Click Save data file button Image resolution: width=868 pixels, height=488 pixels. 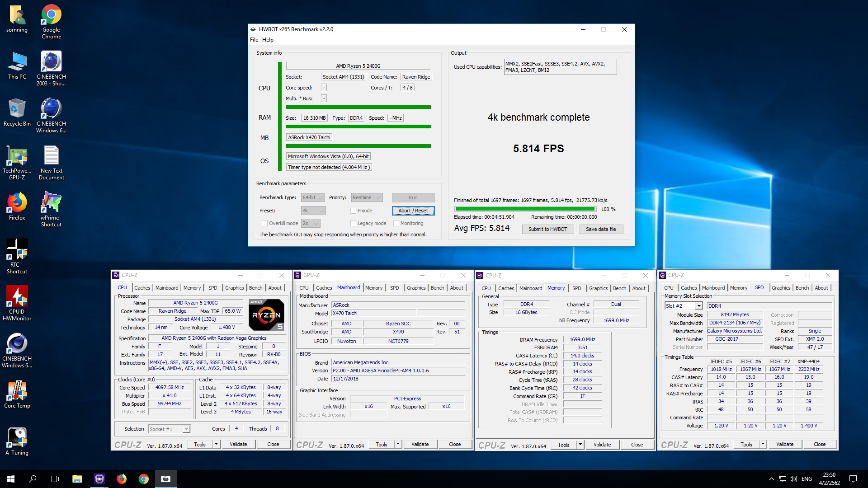tap(600, 229)
